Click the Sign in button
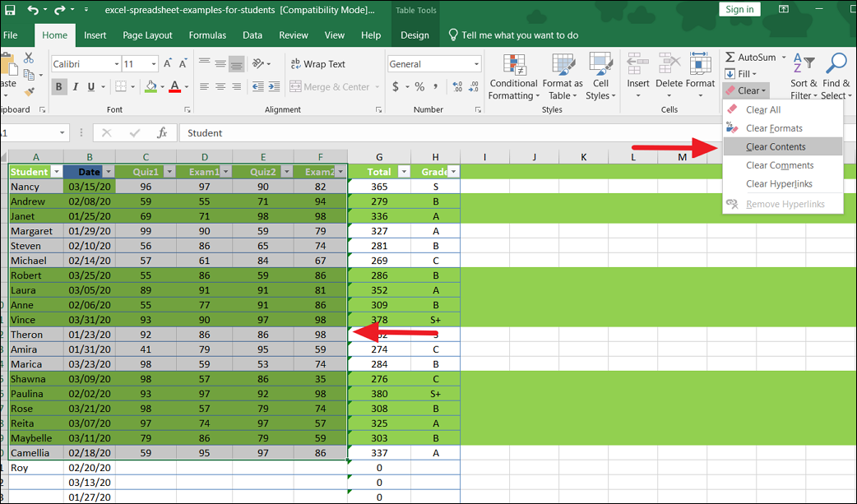Viewport: 857px width, 504px height. pyautogui.click(x=739, y=9)
